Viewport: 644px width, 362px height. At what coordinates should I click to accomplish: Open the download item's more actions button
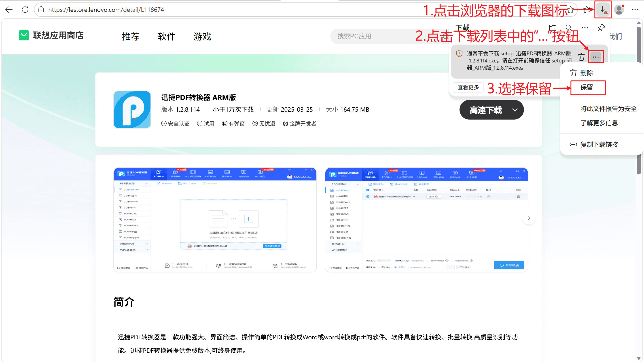596,57
